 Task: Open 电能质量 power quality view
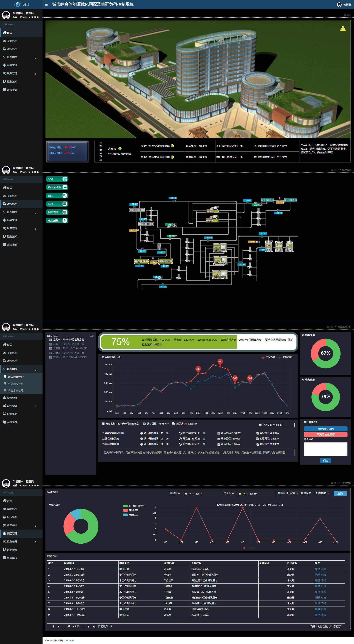(x=57, y=221)
